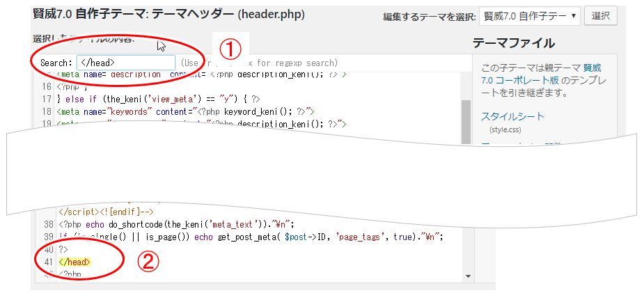Click the テーマファイル heading
The width and height of the screenshot is (644, 300).
[513, 42]
